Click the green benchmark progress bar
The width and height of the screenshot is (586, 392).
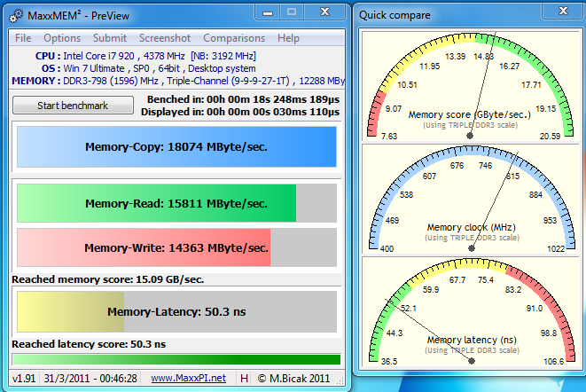coord(176,359)
